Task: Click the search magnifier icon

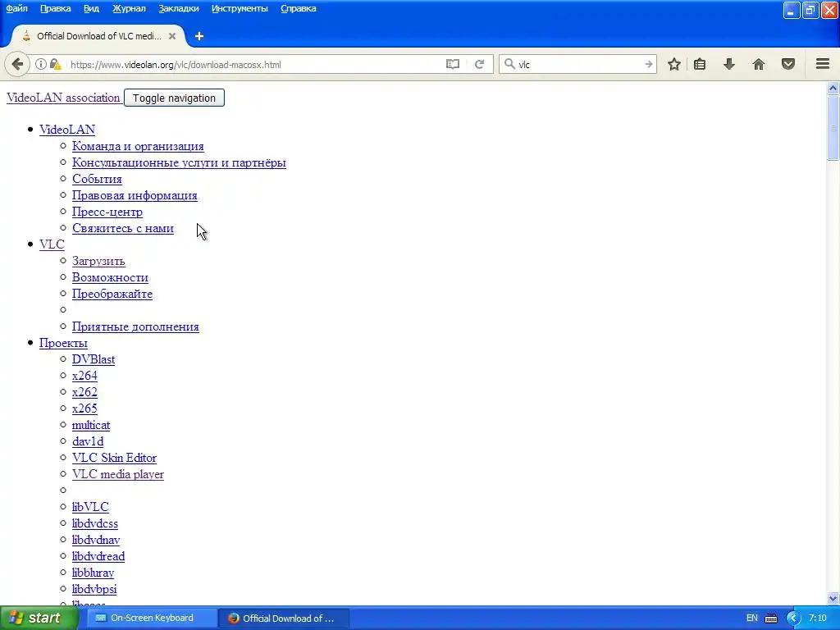Action: pos(509,64)
